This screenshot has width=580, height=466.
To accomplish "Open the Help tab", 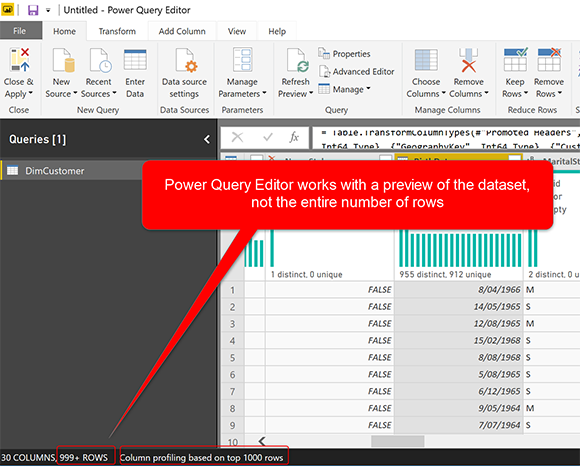I will pyautogui.click(x=277, y=31).
